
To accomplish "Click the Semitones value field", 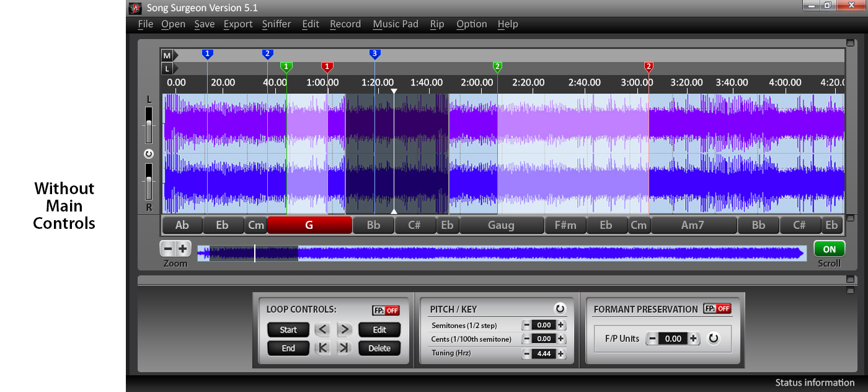I will pos(544,325).
